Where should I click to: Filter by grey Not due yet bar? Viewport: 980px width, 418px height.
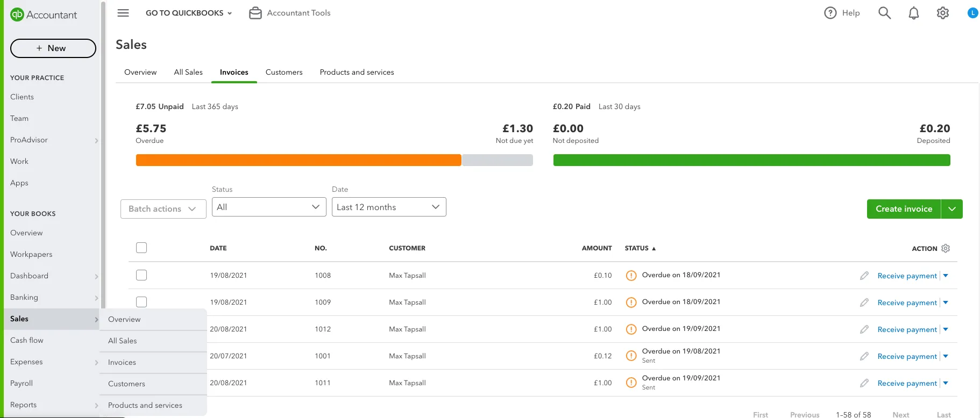point(498,160)
